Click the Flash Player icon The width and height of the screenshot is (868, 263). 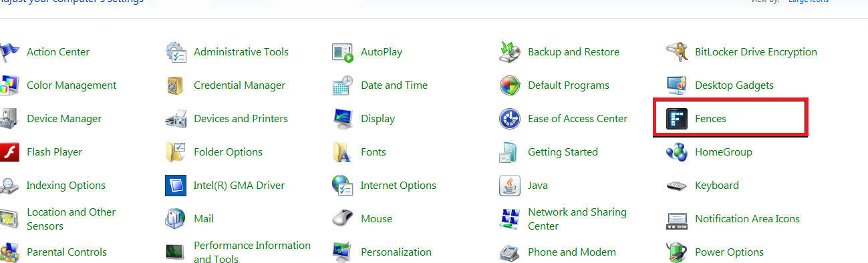[9, 152]
